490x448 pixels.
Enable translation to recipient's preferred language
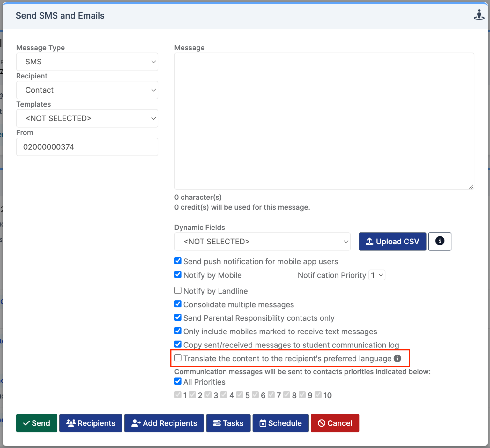(178, 358)
